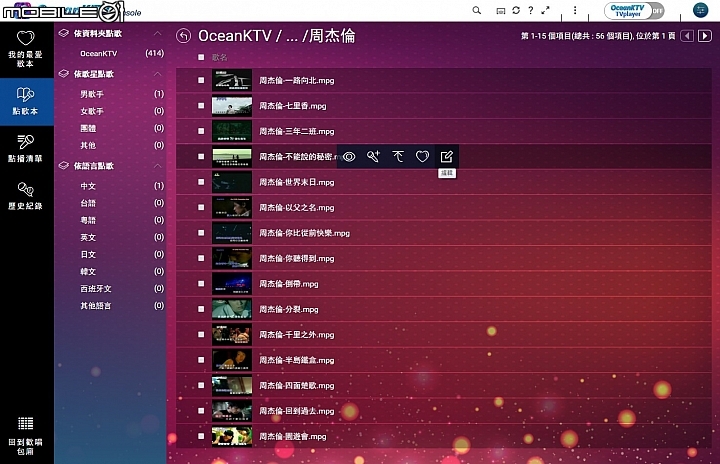This screenshot has height=464, width=720.
Task: Tick the checkbox for 周杰倫-七里香.mpg
Action: [201, 106]
